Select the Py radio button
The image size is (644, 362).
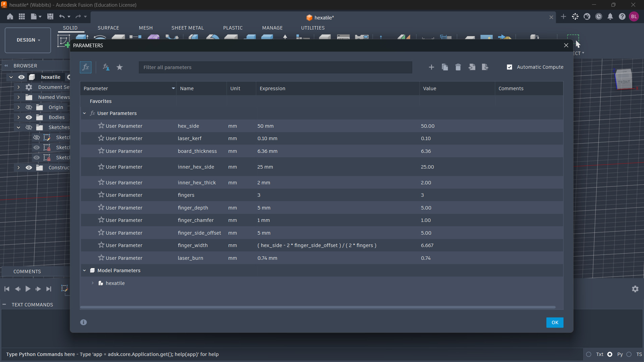coord(610,354)
